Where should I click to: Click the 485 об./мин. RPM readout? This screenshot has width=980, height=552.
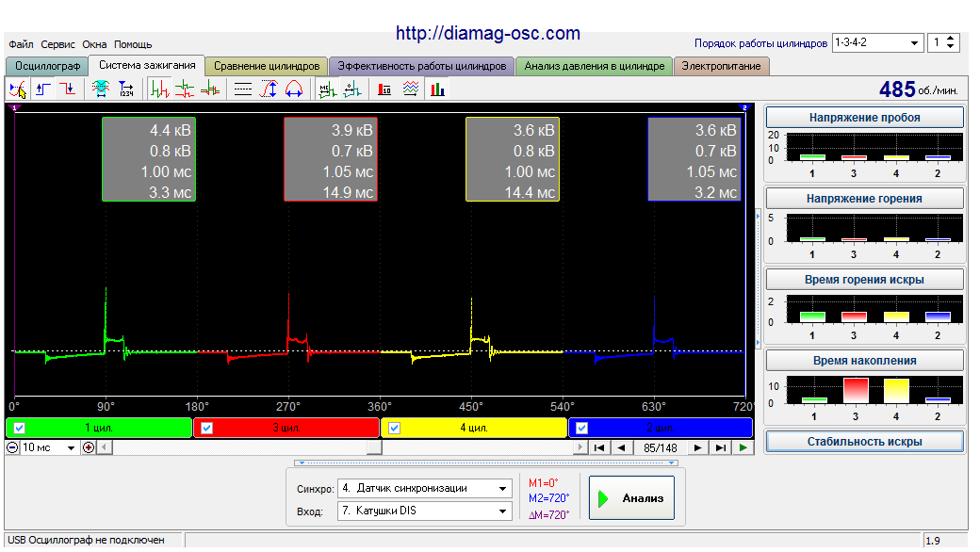coord(918,89)
